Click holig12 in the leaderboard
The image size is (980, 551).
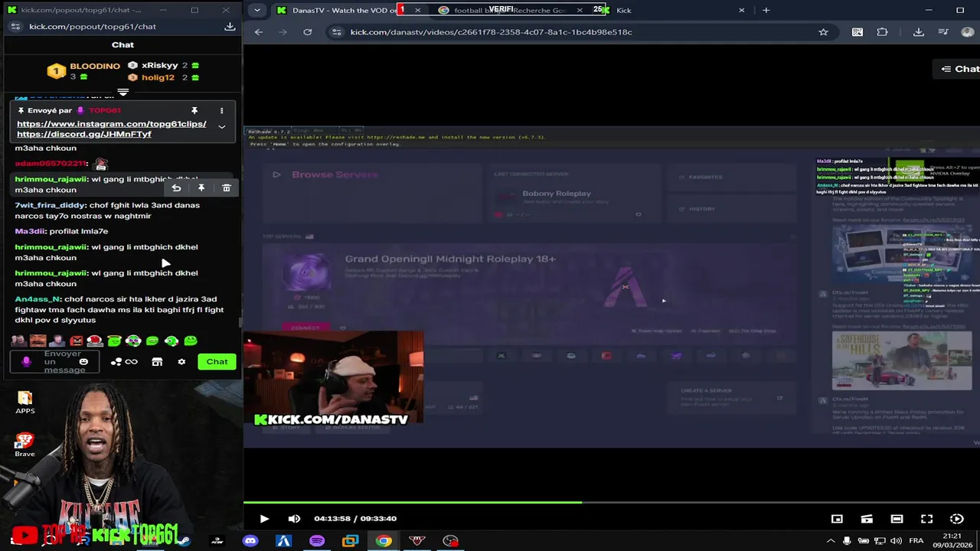click(x=158, y=77)
